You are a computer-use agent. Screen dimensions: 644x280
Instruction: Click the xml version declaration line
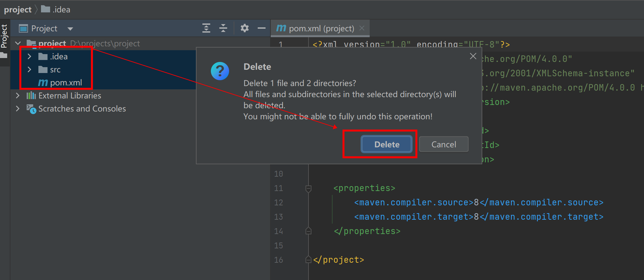(411, 44)
